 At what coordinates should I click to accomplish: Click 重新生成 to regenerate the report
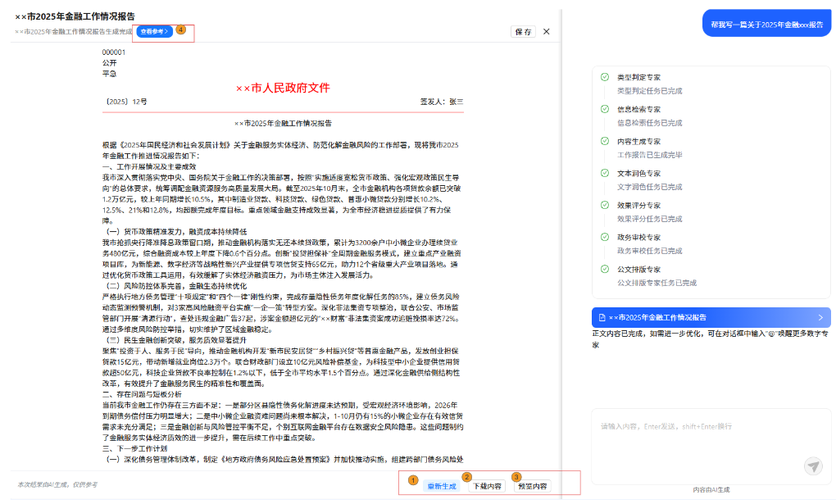[441, 486]
